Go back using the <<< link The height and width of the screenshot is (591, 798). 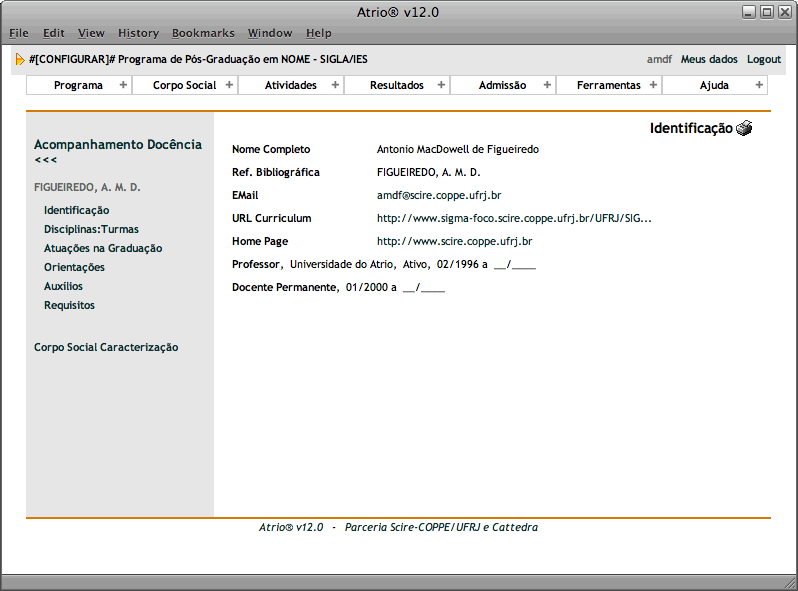[x=46, y=160]
